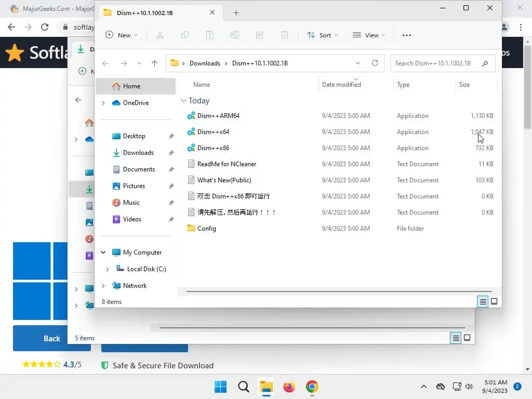Click Back button on Softlay page
Image resolution: width=532 pixels, height=399 pixels.
coord(51,338)
